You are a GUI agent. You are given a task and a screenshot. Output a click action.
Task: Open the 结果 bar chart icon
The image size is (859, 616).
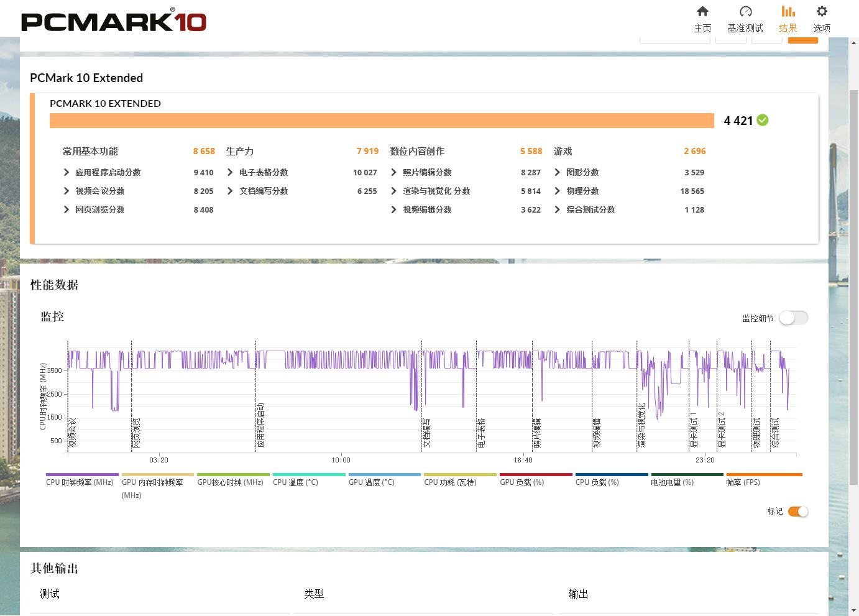click(x=788, y=11)
